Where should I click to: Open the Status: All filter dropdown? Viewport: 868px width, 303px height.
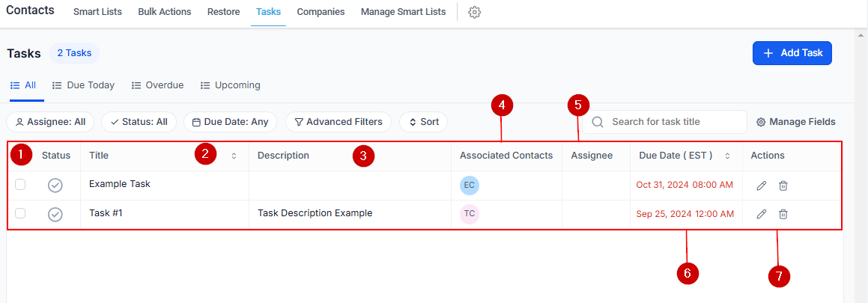click(x=139, y=122)
